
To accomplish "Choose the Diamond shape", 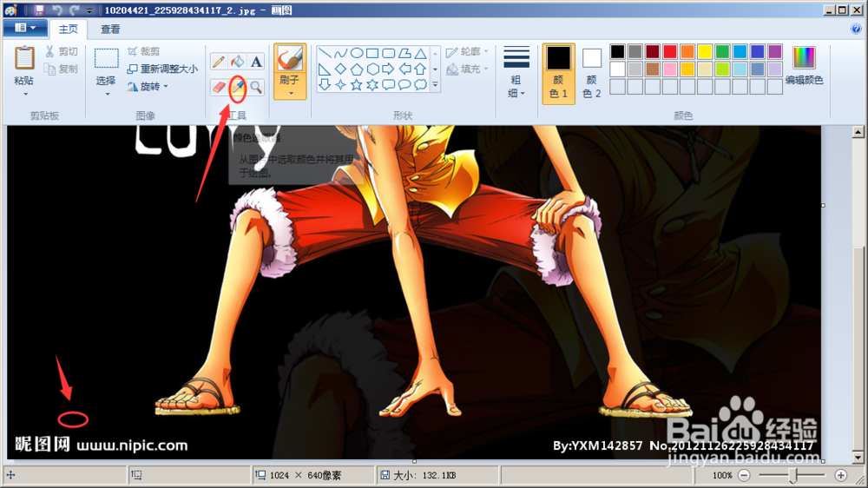I will [x=340, y=69].
